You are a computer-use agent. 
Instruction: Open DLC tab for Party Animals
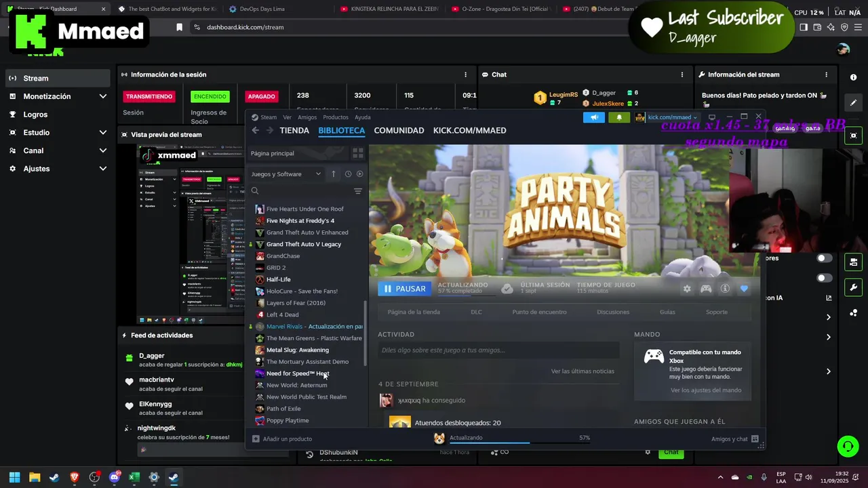[x=476, y=312]
